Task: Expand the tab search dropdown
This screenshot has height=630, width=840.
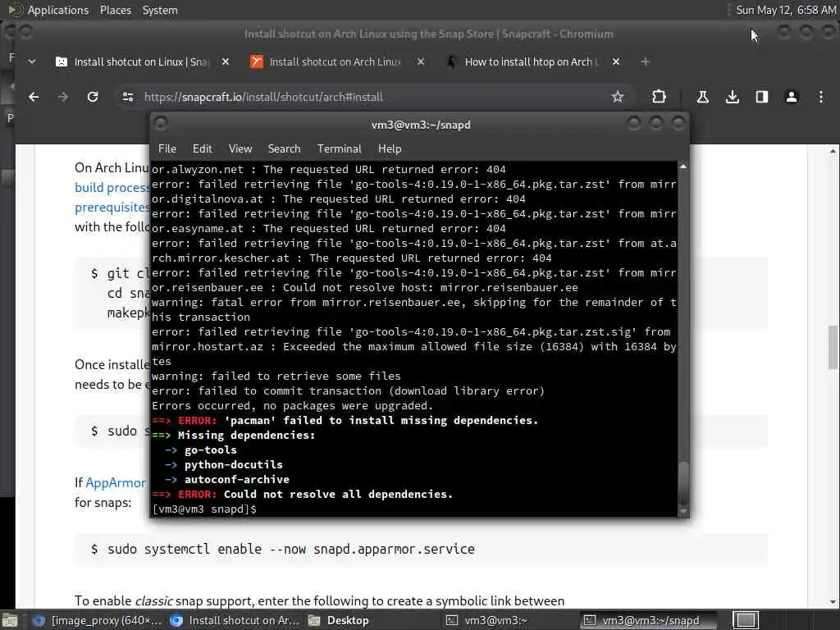Action: 32,62
